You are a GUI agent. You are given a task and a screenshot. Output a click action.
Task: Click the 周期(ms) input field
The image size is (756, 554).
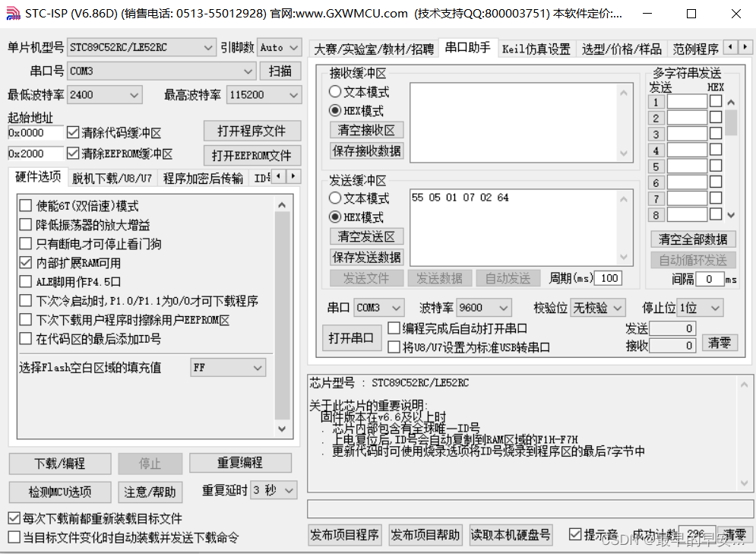coord(607,277)
